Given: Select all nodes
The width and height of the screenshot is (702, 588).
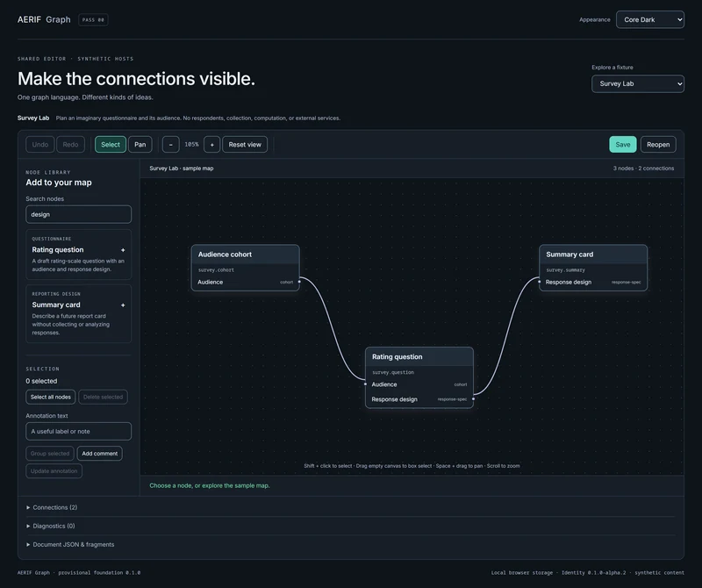Looking at the screenshot, I should [51, 397].
